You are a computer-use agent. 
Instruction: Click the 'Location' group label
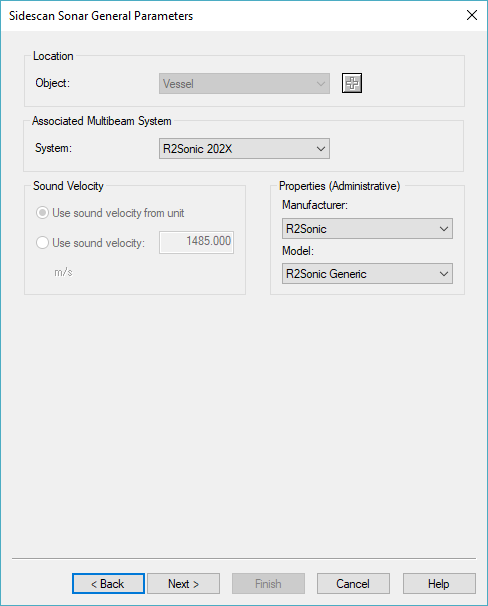tap(53, 56)
